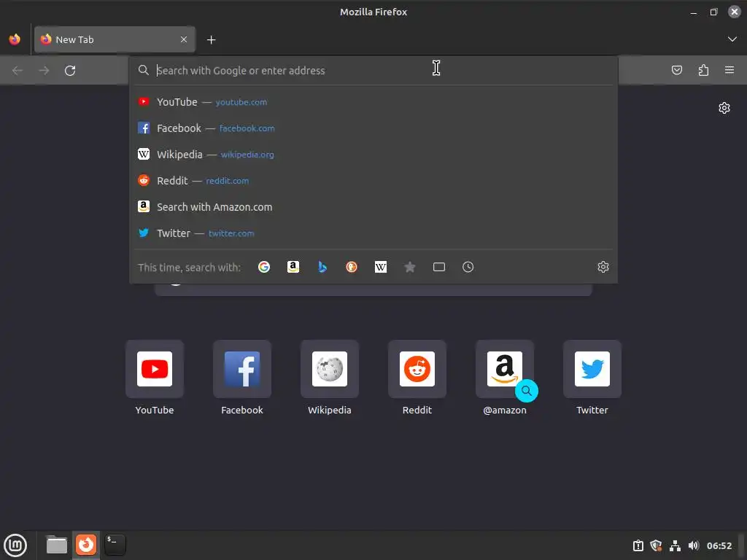Click the forward navigation arrow
Viewport: 747px width, 560px height.
pyautogui.click(x=44, y=71)
